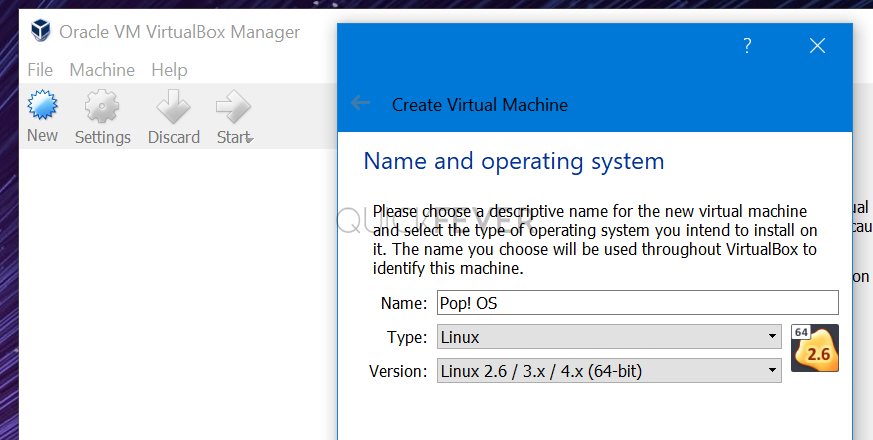Click the New virtual machine icon

(42, 106)
